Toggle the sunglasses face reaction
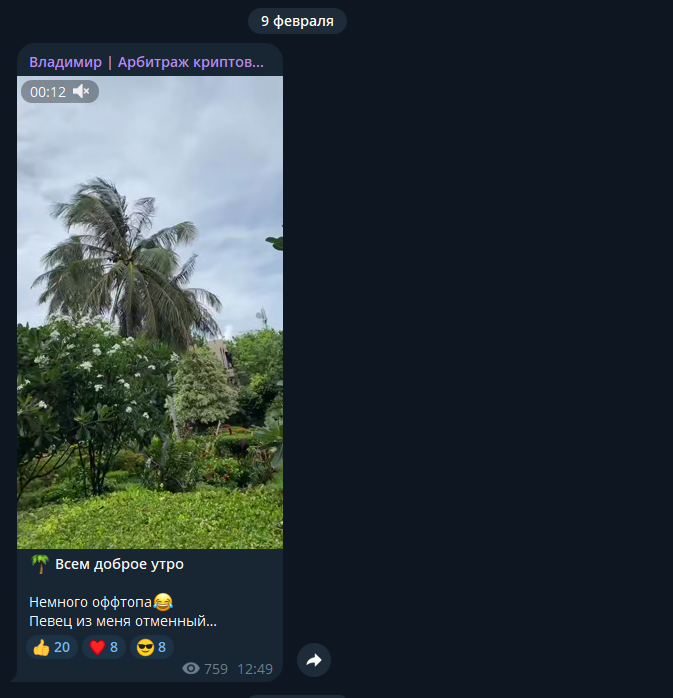 (x=152, y=647)
